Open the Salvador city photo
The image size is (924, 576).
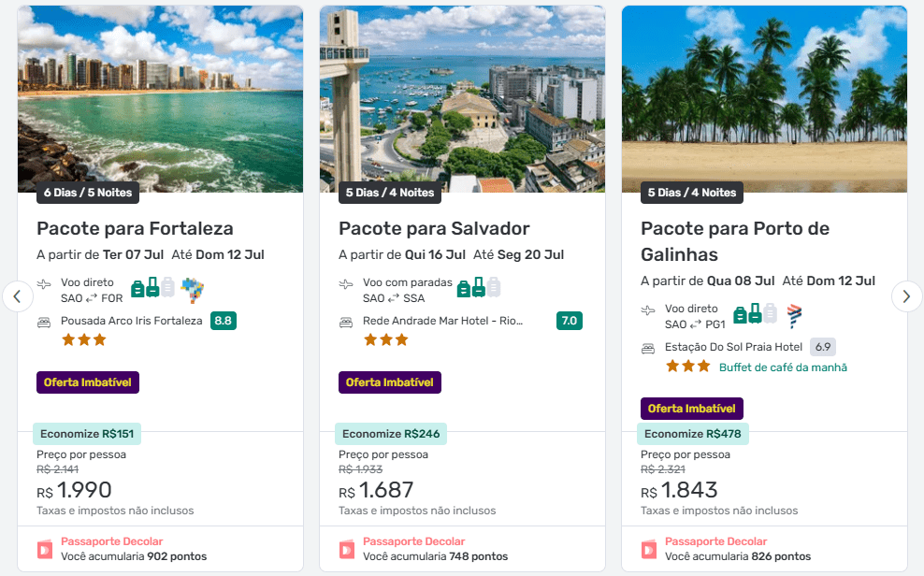pos(462,98)
